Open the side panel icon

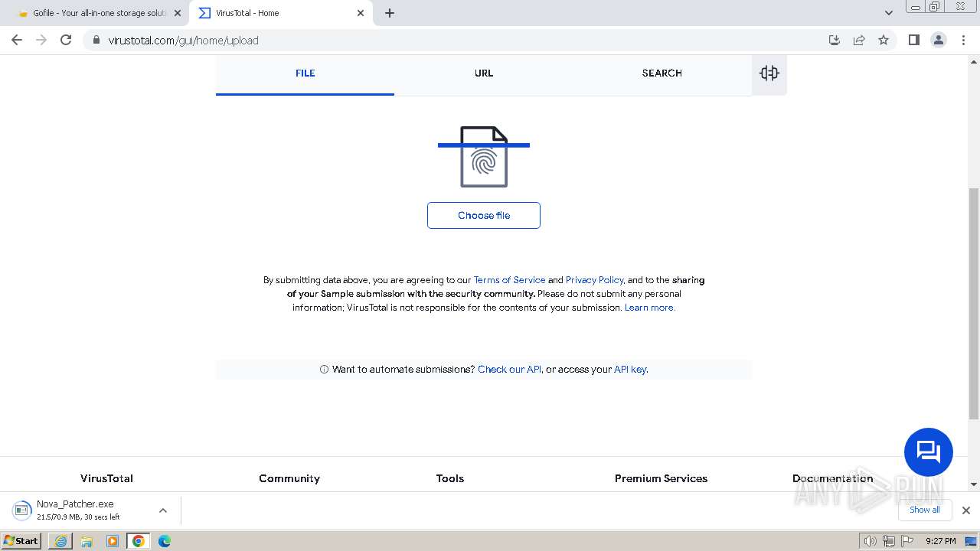(913, 40)
